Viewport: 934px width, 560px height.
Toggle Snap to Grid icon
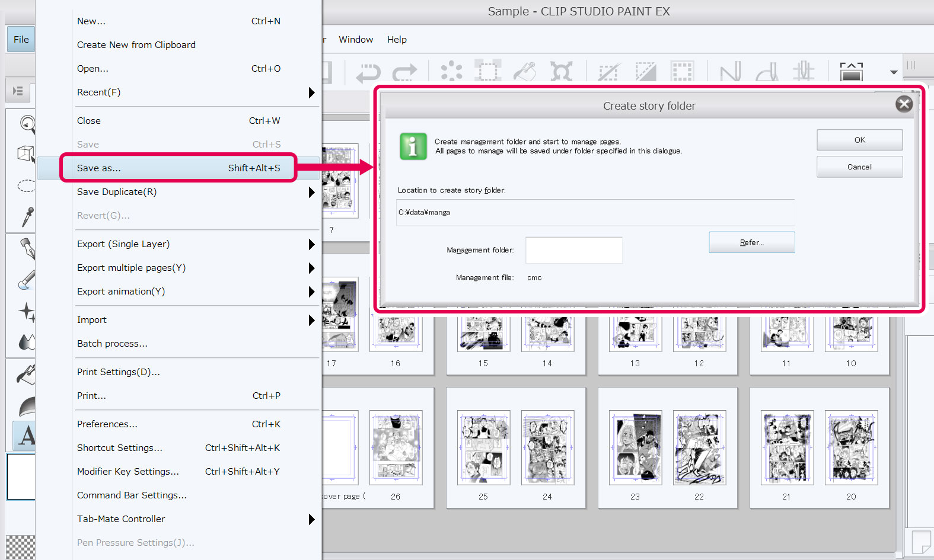pos(804,72)
